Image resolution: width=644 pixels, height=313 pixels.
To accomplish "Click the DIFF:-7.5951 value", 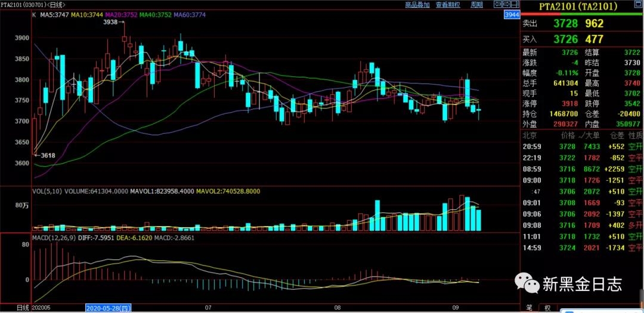I will [x=95, y=237].
